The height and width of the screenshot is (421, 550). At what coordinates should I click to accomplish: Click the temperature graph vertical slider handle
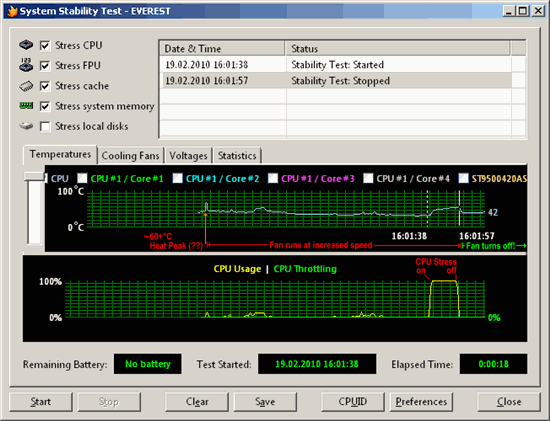coord(34,176)
